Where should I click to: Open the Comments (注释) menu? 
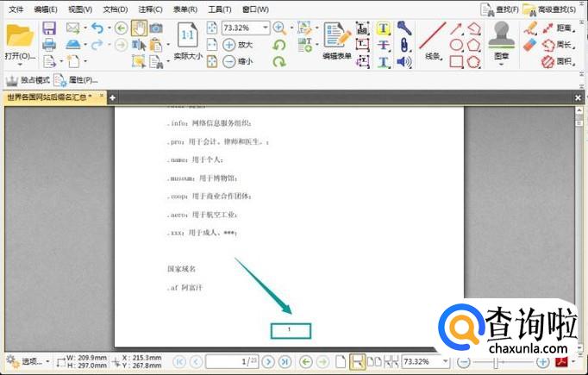(150, 9)
